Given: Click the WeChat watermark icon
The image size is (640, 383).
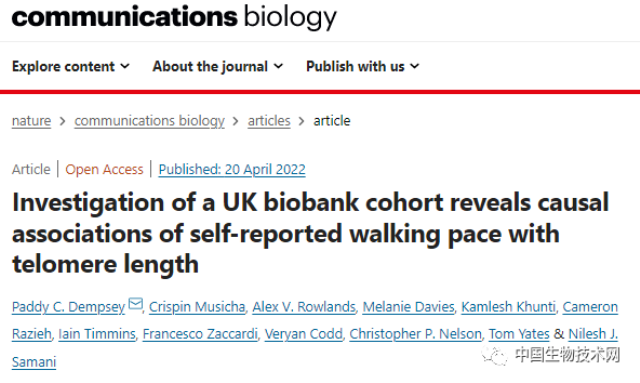Looking at the screenshot, I should point(494,355).
